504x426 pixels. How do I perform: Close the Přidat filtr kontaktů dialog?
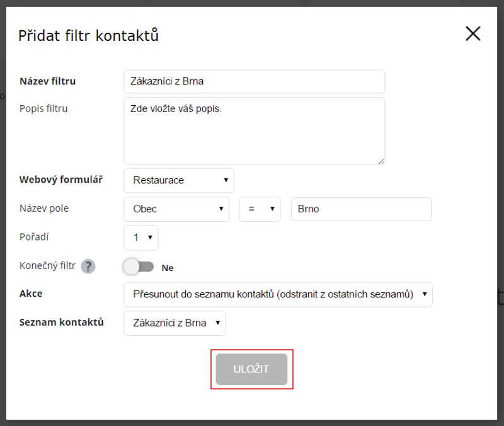(x=473, y=34)
